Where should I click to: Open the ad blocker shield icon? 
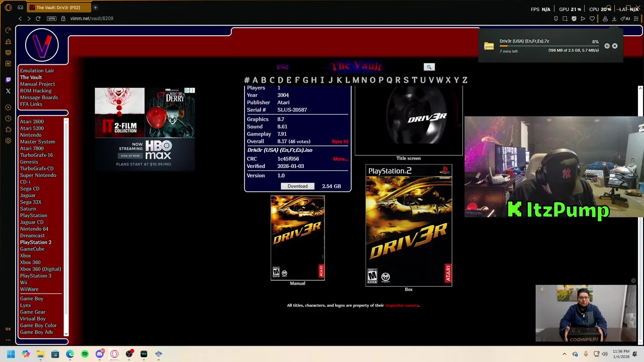[574, 19]
